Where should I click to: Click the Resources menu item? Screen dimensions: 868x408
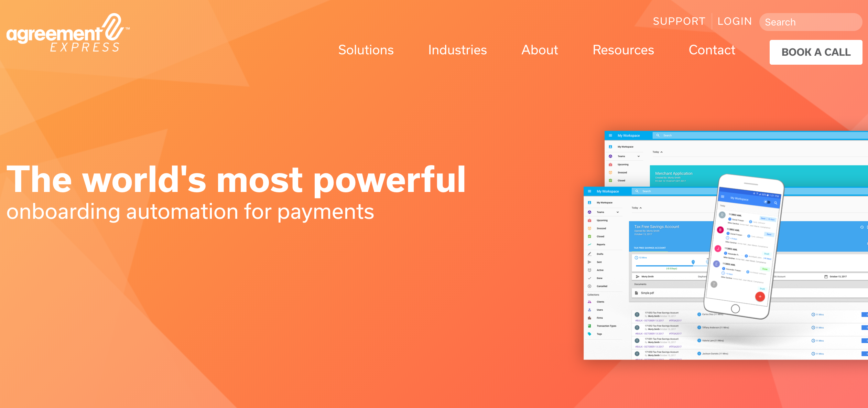click(624, 50)
